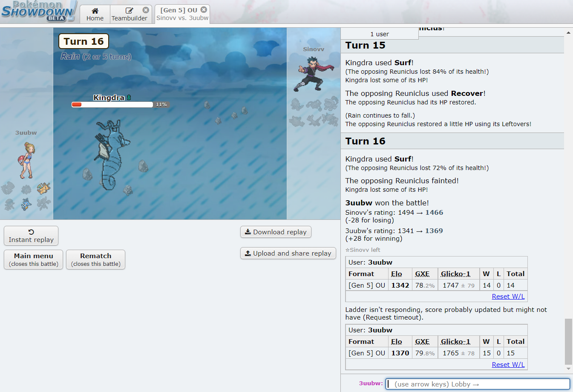Click the chat log scrollbar thumb
The width and height of the screenshot is (573, 392).
pos(568,342)
